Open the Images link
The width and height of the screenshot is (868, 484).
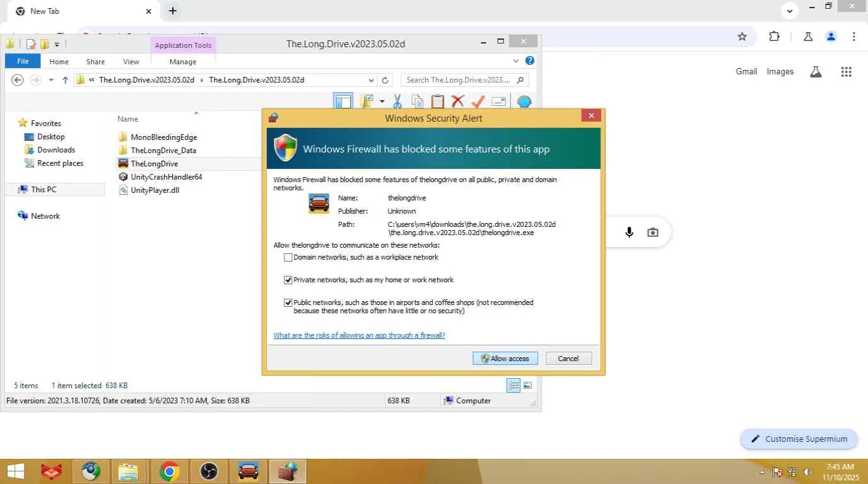[x=780, y=71]
